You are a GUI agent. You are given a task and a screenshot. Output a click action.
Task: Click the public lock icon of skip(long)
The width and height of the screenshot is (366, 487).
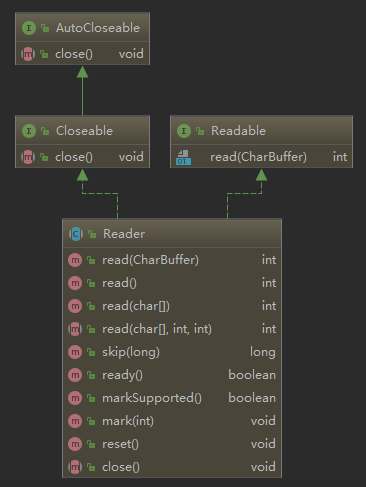coord(91,352)
